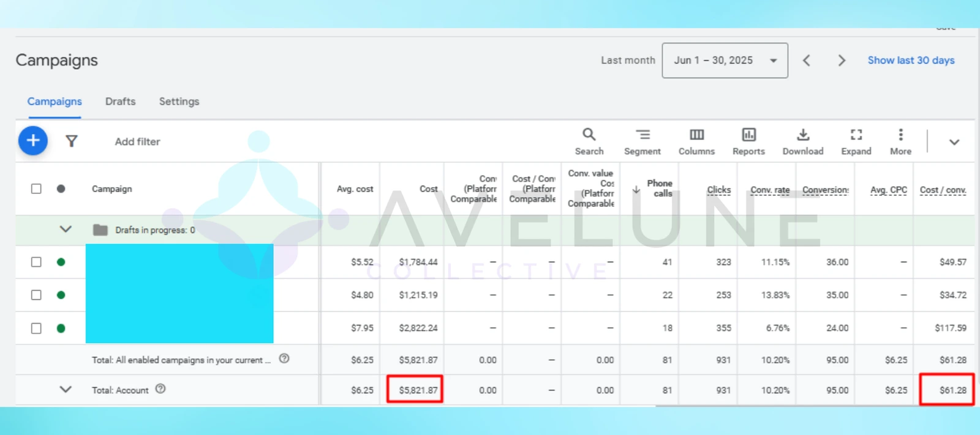Tick the select-all campaigns header checkbox
Viewport: 980px width, 435px height.
point(36,188)
